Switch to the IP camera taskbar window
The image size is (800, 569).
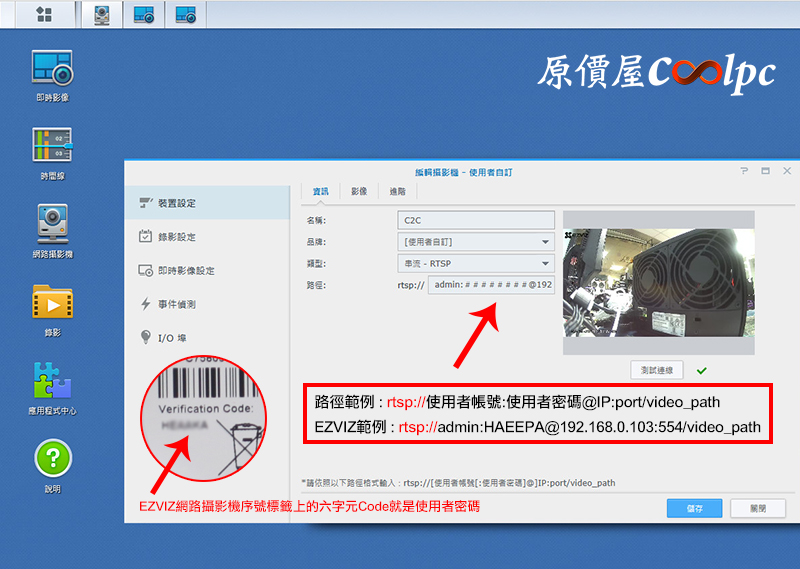click(x=102, y=14)
